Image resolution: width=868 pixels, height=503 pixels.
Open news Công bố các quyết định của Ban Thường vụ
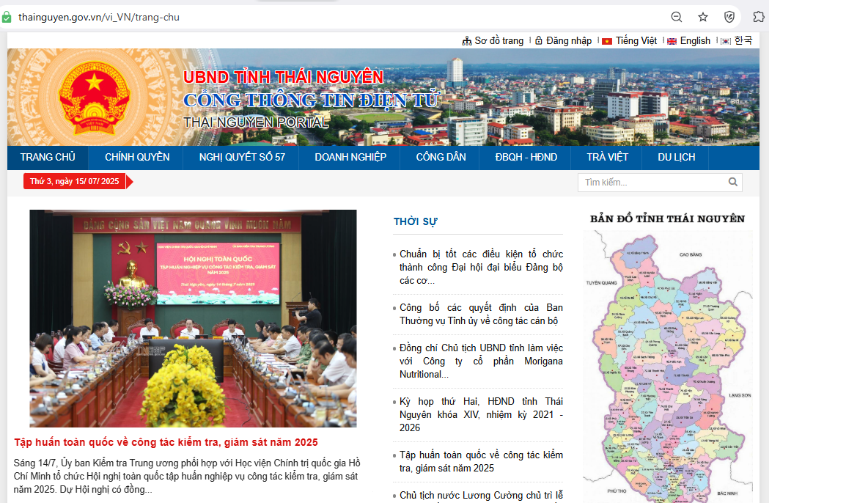pyautogui.click(x=481, y=314)
